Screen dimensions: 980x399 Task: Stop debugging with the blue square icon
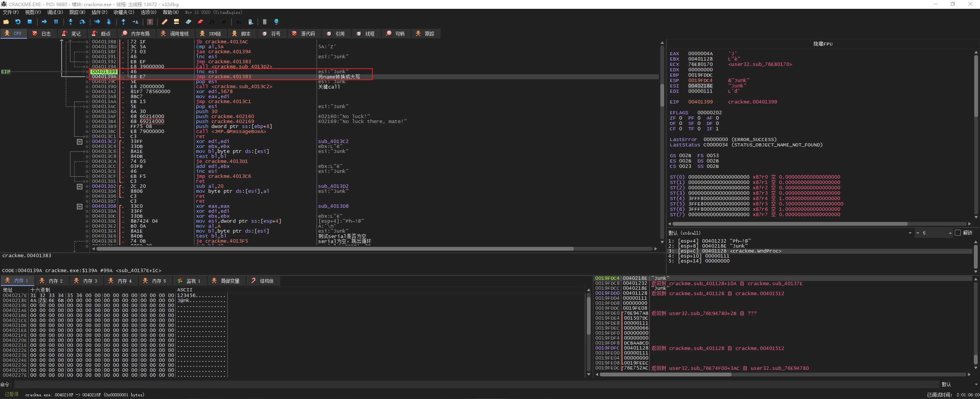tap(29, 22)
